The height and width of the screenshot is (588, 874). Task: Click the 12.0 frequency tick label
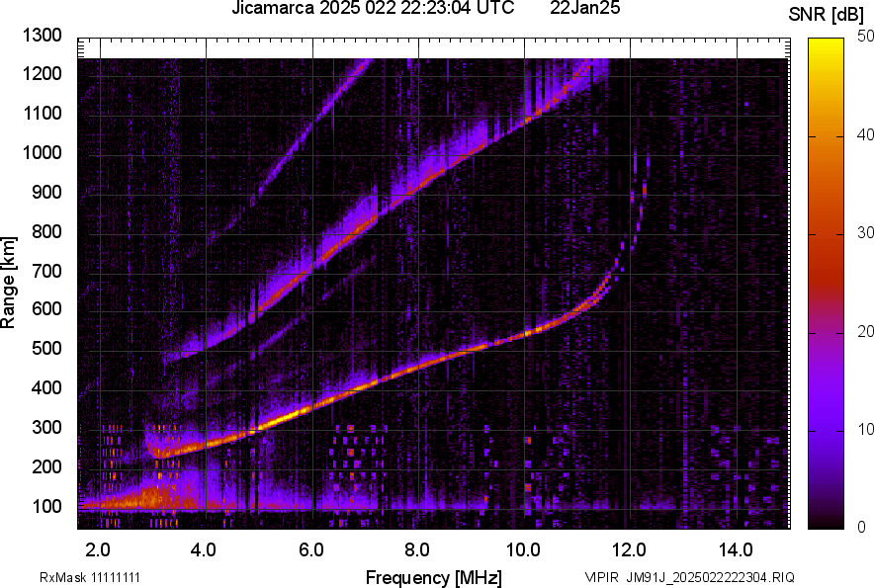pos(630,548)
